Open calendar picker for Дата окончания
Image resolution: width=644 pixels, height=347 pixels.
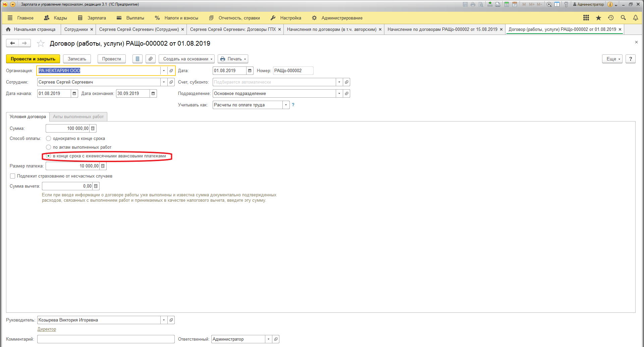click(153, 94)
